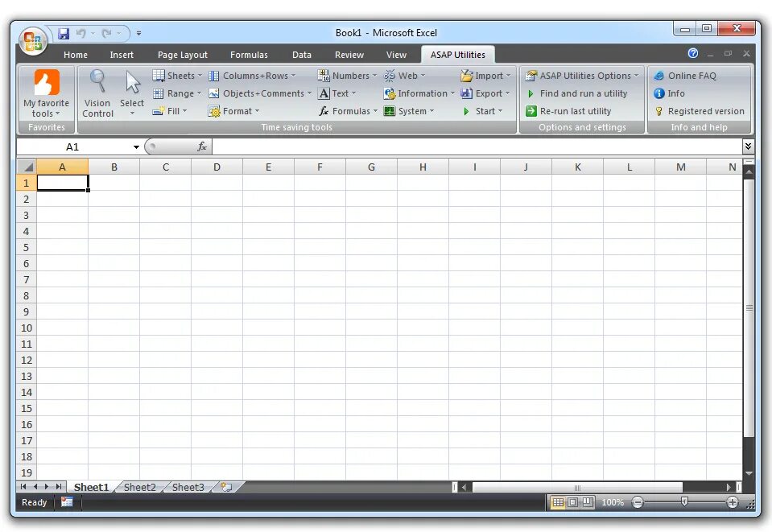Open the Select tool menu
The image size is (772, 532).
132,94
